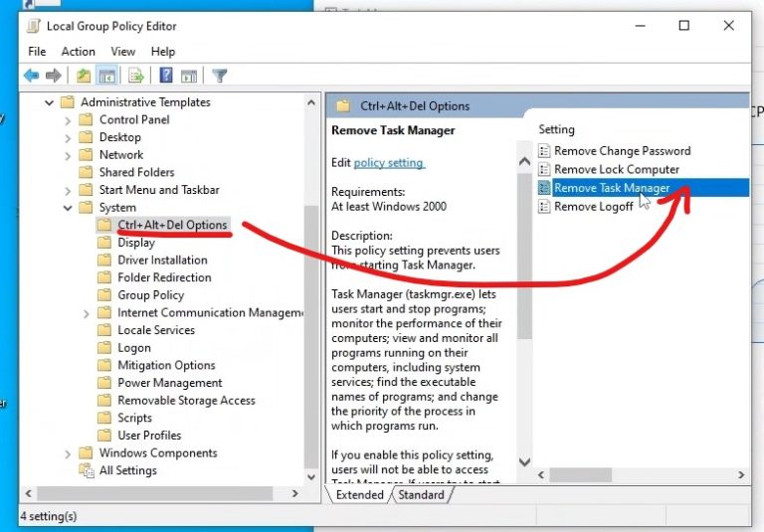The image size is (764, 532).
Task: Click the Back arrow toolbar icon
Action: 31,76
